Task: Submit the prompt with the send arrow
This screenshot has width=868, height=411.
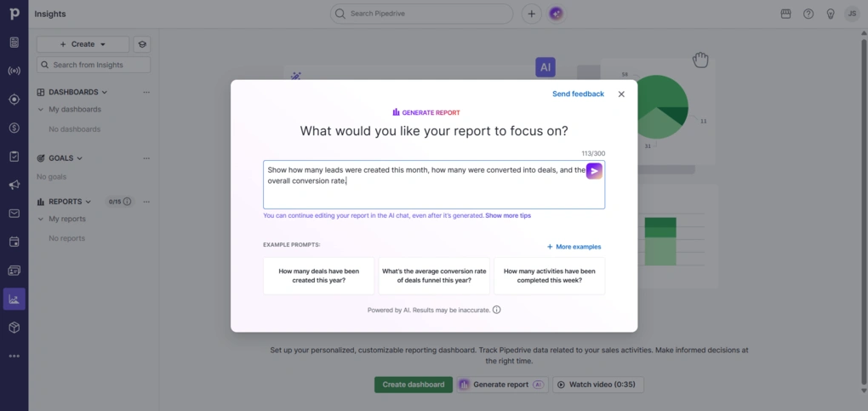Action: pyautogui.click(x=594, y=171)
